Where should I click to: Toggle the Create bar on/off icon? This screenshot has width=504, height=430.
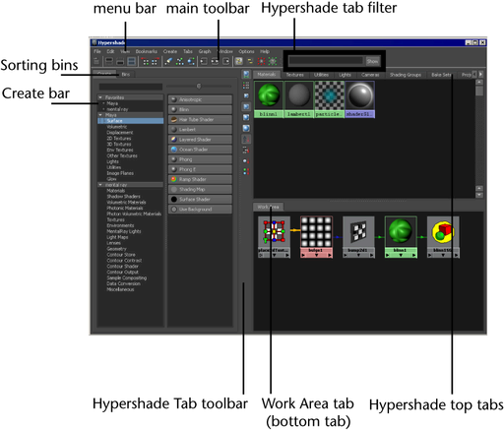(x=96, y=61)
